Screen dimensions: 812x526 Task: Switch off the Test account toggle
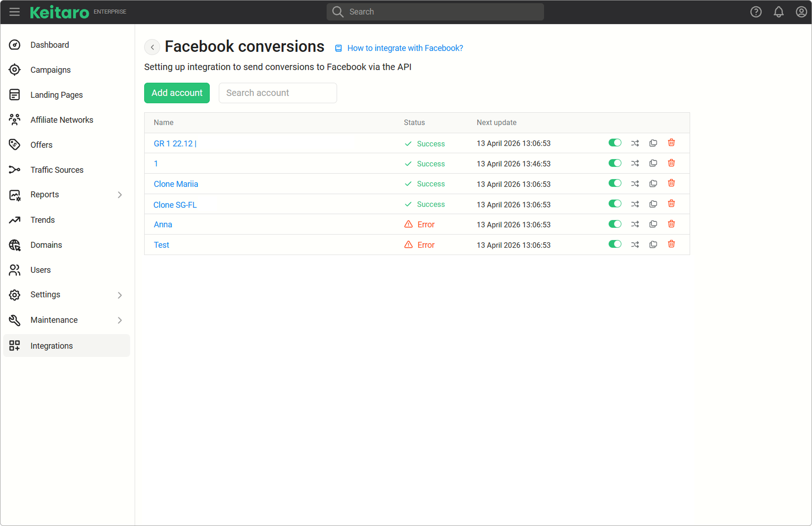coord(615,244)
